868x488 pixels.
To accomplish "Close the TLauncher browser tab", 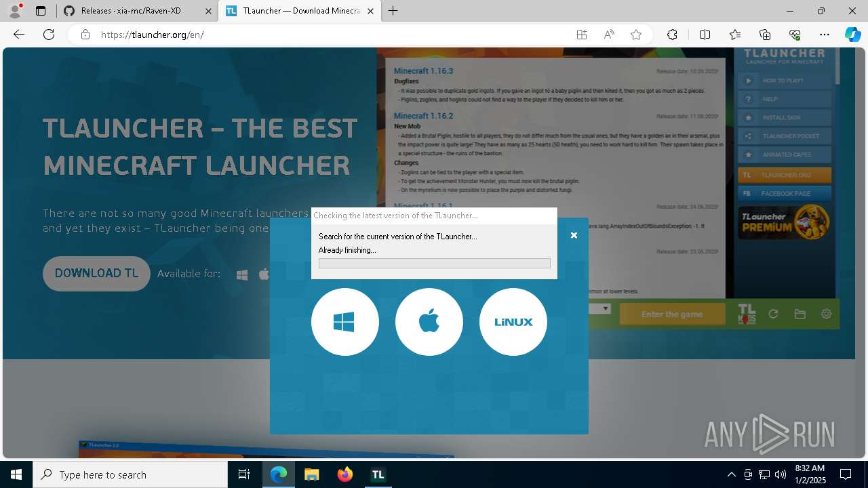I will 370,11.
